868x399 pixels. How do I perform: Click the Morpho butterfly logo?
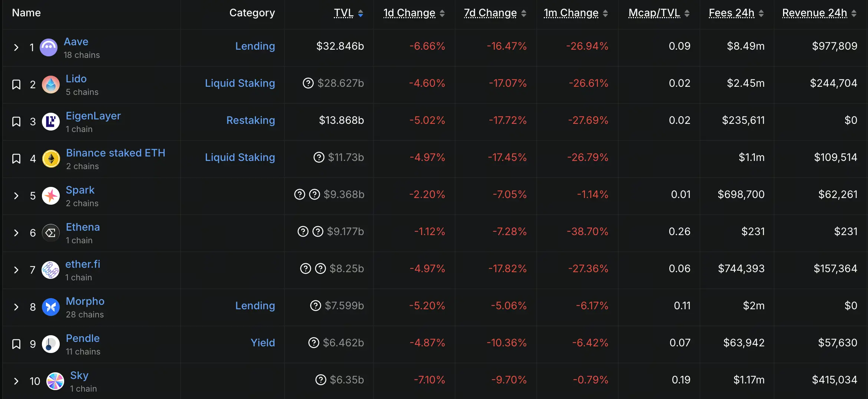pyautogui.click(x=51, y=307)
